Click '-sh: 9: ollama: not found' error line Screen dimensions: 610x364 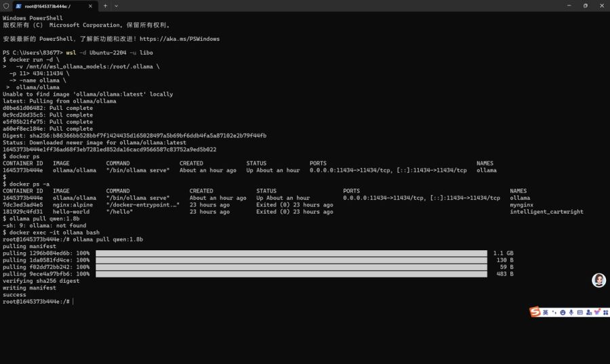tap(44, 226)
